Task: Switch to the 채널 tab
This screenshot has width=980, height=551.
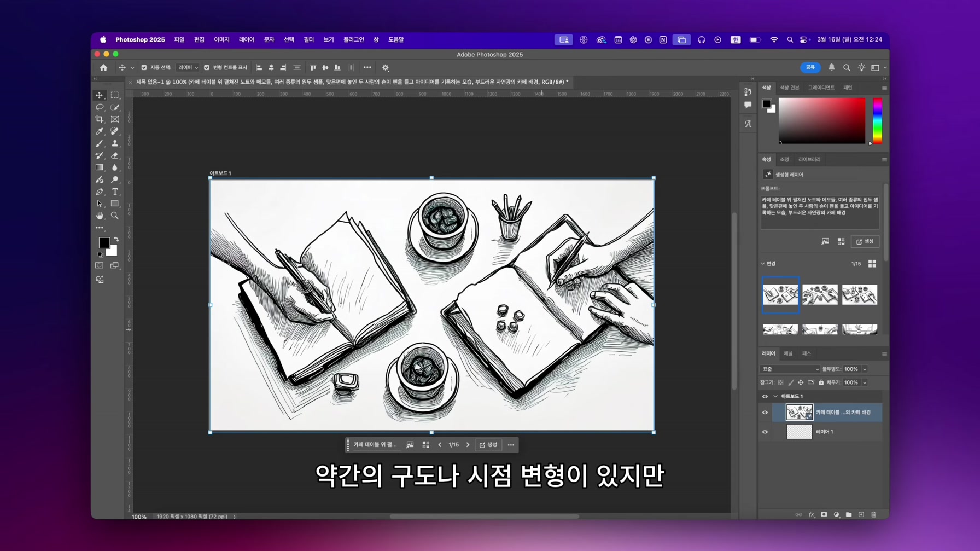Action: click(788, 354)
